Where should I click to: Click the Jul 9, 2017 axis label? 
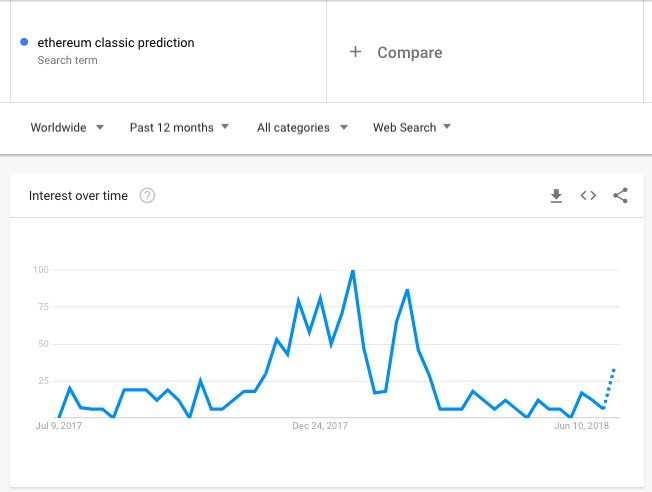pos(59,426)
